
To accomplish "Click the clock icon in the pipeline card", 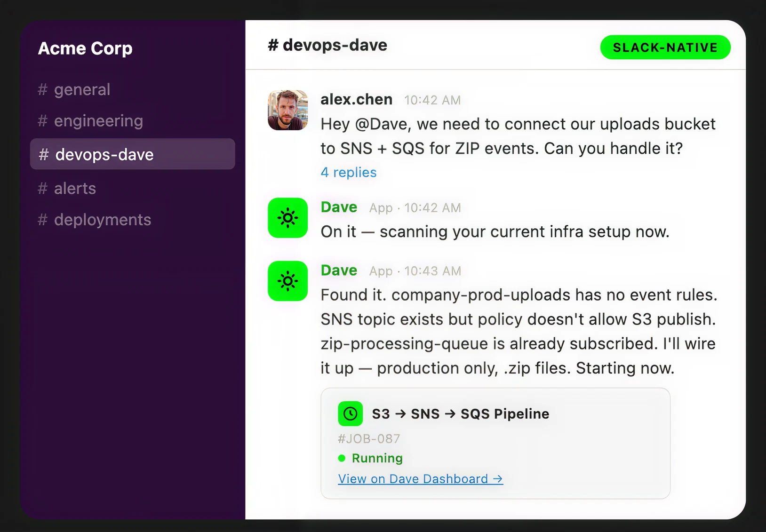I will coord(350,413).
